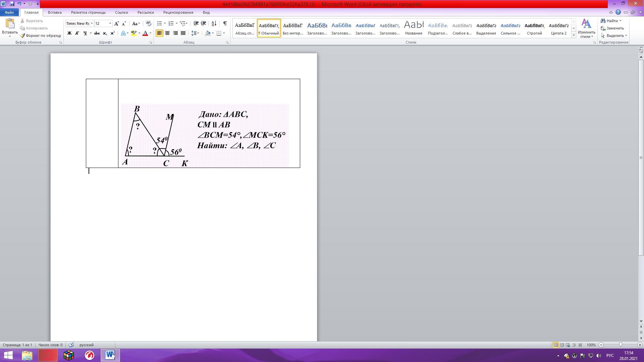Click the proofing spell-check status icon
Screen dimensions: 644x362
click(71, 345)
